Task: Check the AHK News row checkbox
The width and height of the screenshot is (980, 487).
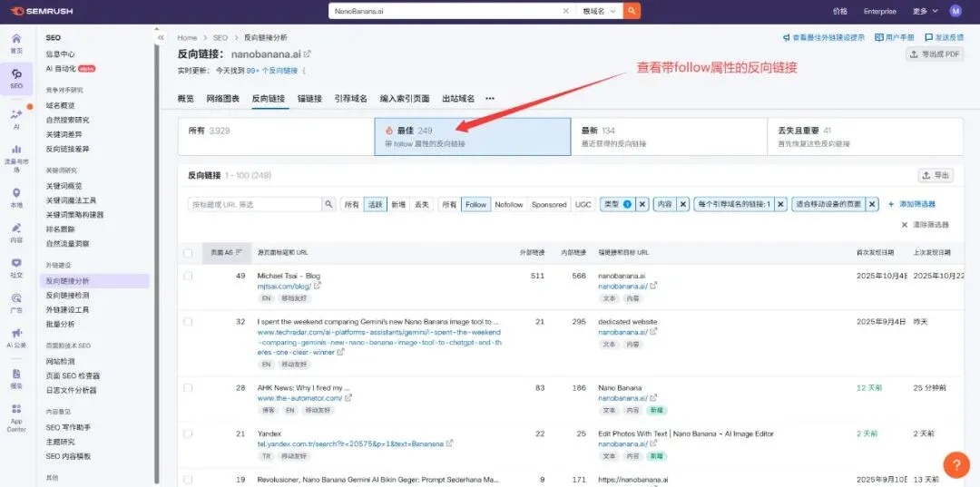Action: 188,388
